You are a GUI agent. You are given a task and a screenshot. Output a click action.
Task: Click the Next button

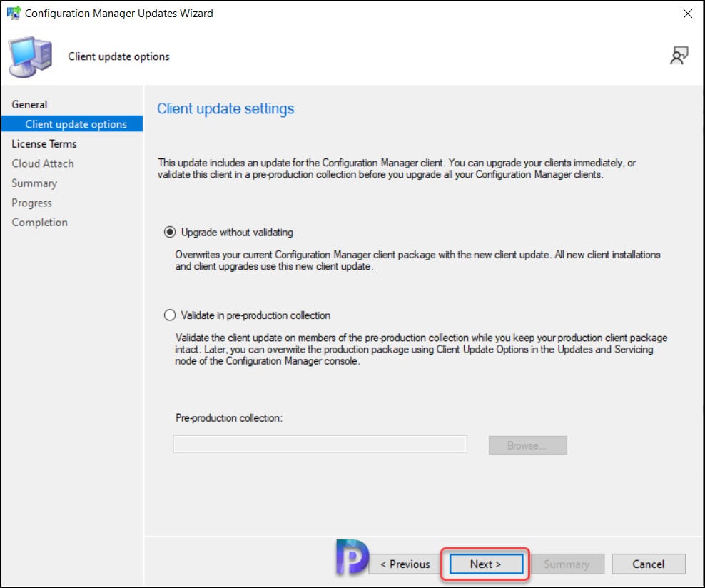click(x=486, y=564)
